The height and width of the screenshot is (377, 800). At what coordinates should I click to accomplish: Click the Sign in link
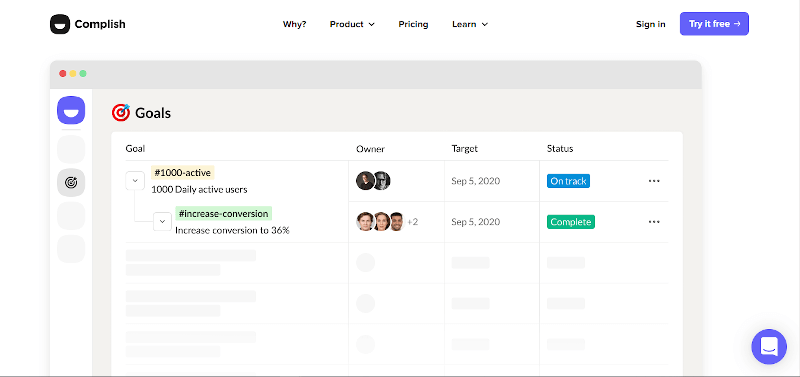651,24
